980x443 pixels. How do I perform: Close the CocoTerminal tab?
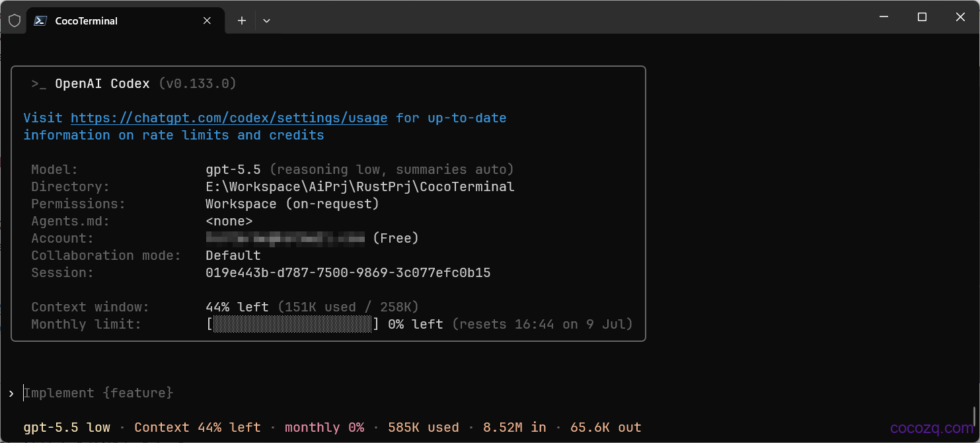(x=207, y=20)
